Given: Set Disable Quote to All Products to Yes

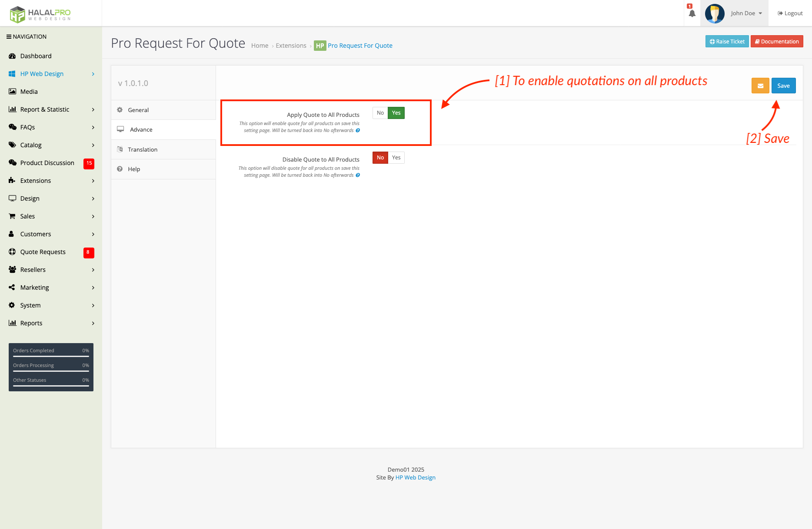Looking at the screenshot, I should (396, 158).
